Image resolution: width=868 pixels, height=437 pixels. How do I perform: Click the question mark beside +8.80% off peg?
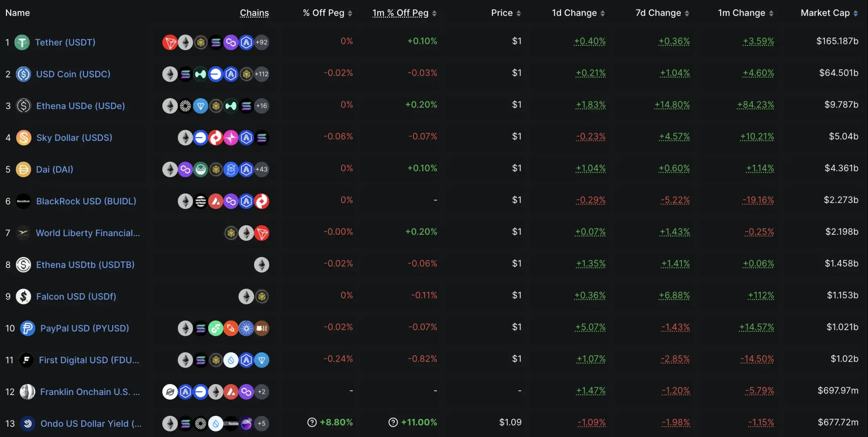tap(312, 422)
